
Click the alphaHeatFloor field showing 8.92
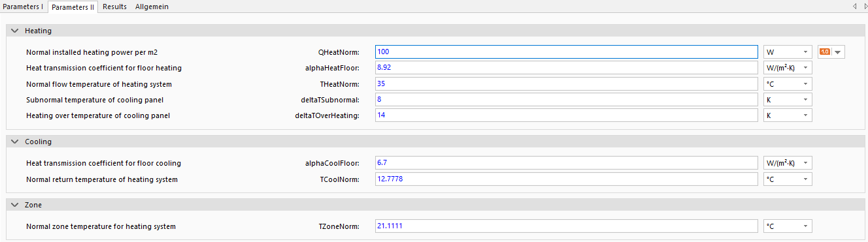(567, 68)
